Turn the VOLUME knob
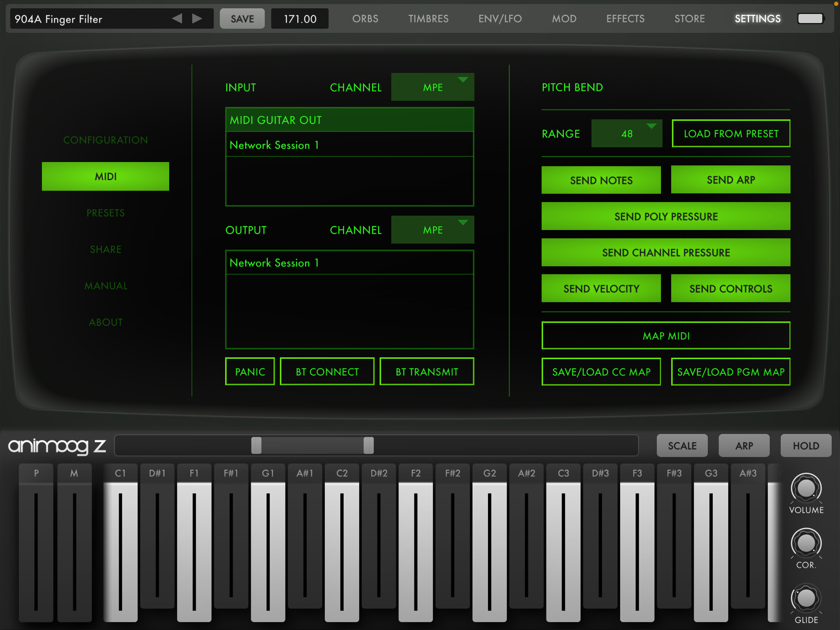 click(x=806, y=488)
